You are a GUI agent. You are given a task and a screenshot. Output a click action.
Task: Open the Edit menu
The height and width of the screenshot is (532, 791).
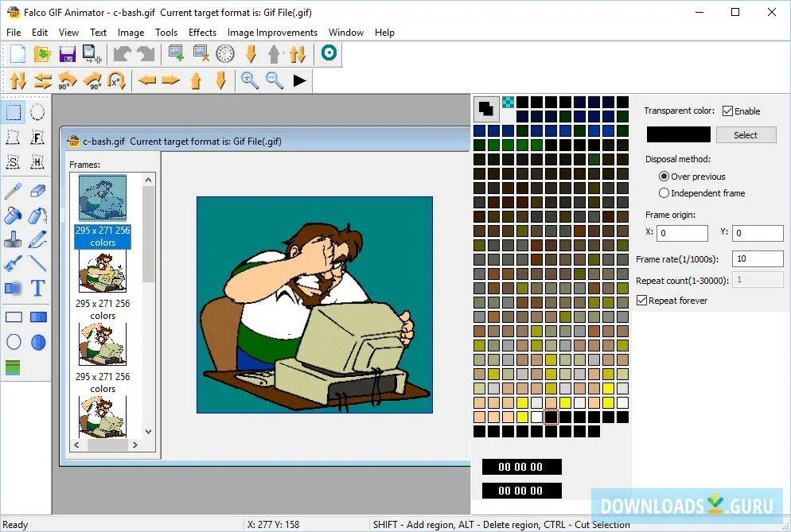pos(39,33)
